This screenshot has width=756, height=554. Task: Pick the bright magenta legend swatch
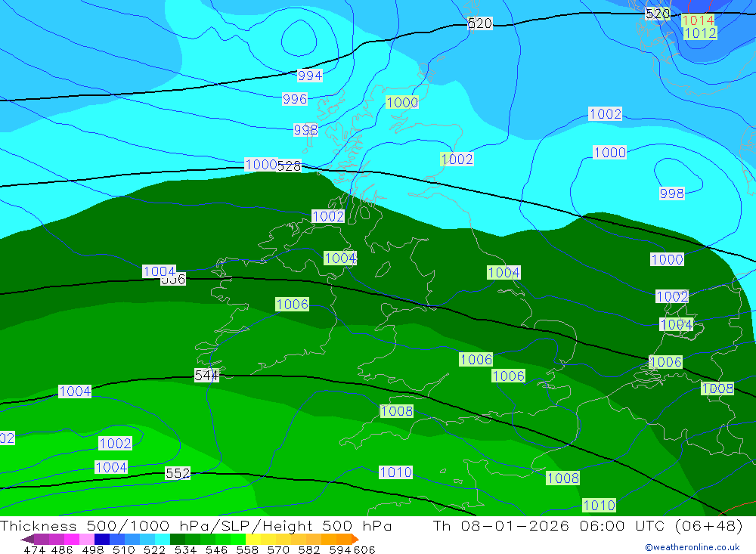72,539
